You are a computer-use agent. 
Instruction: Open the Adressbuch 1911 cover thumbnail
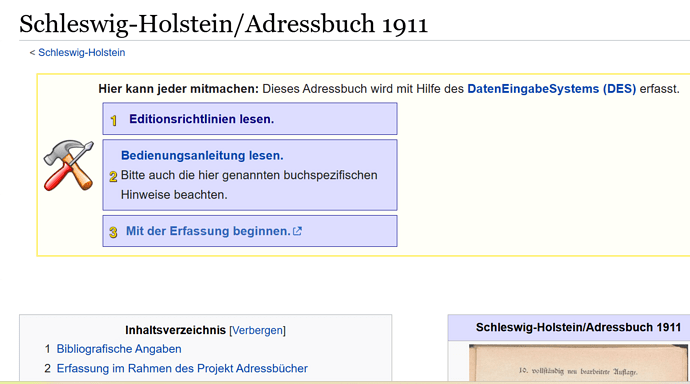coord(578,362)
